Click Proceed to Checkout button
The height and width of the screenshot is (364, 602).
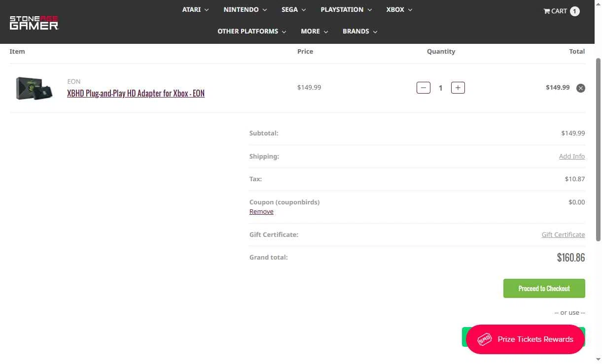click(x=544, y=288)
